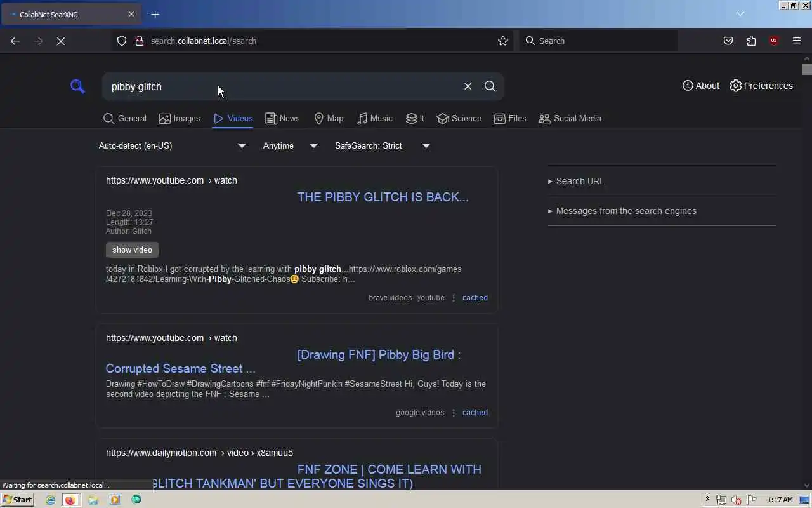Click the brave.videos engine label
812x508 pixels.
point(390,298)
